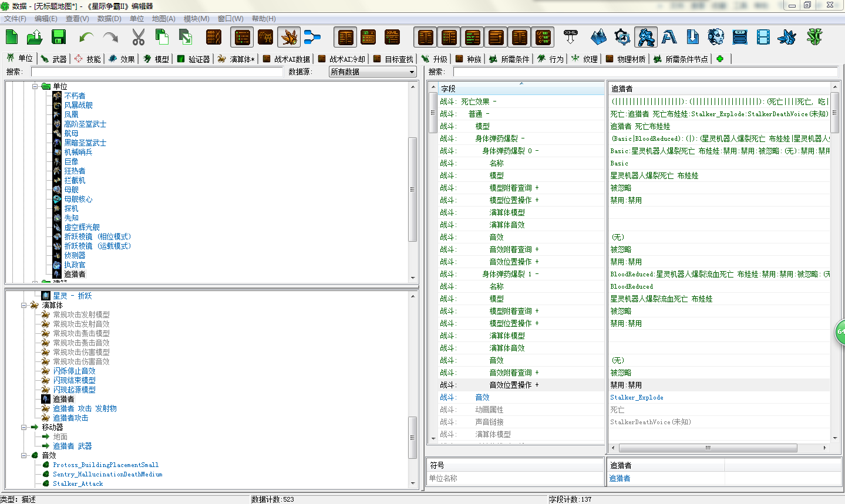Collapse the 身体弹药爆裂 1 field row
Screen dimensions: 845x504
pos(537,274)
